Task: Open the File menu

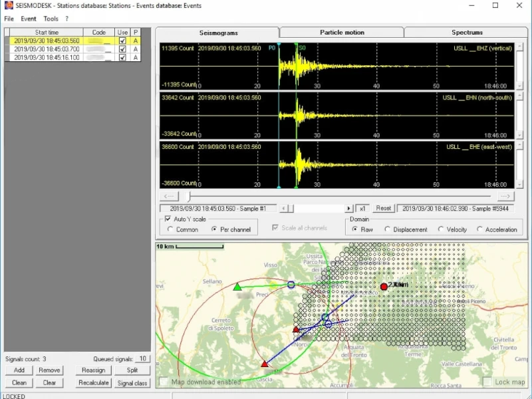Action: 9,19
